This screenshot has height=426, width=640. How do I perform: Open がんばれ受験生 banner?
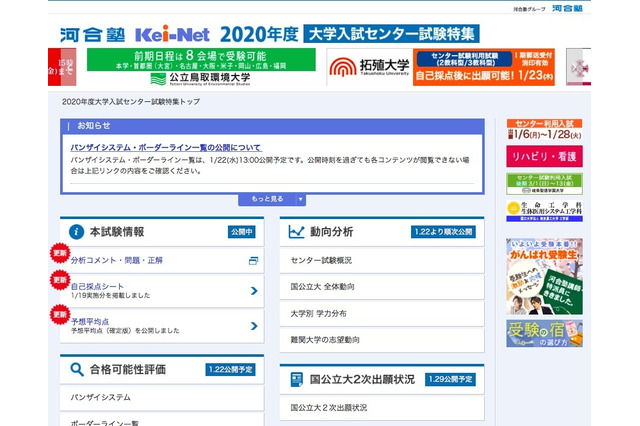(x=544, y=276)
